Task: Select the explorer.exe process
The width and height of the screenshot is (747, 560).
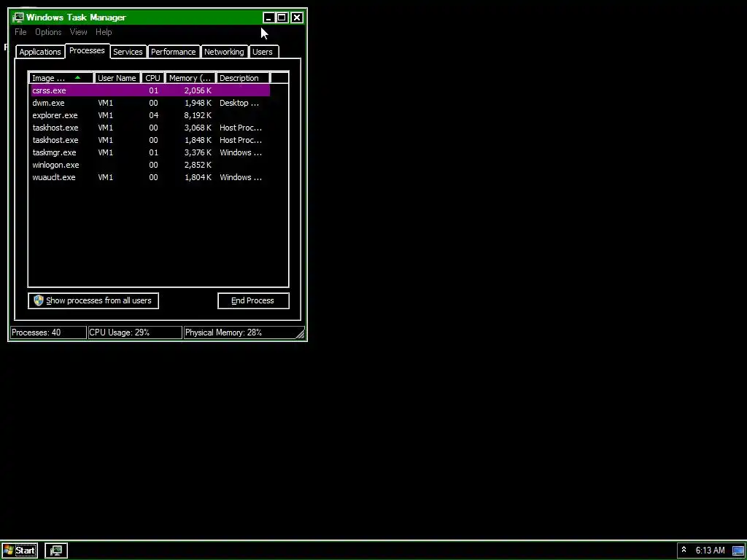Action: click(150, 115)
